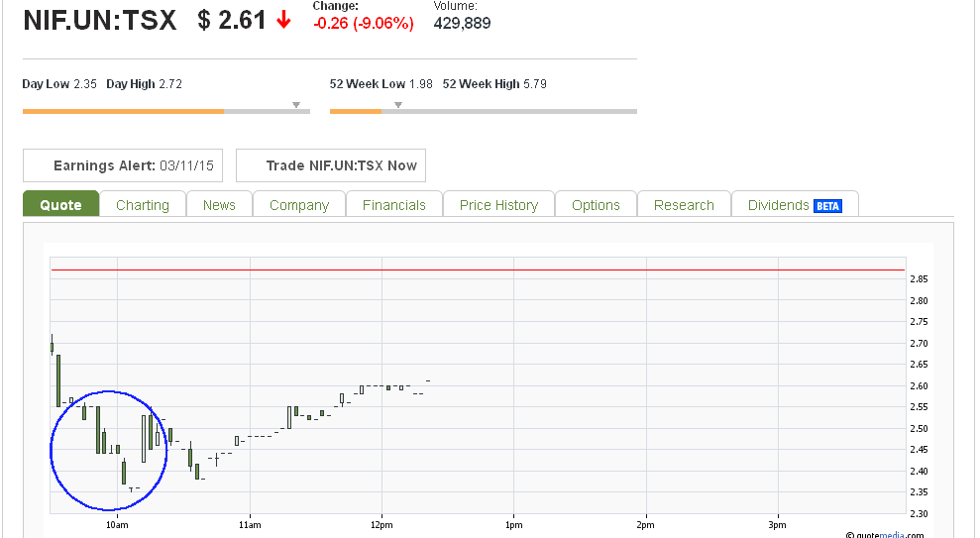Click the red down arrow beside price

pyautogui.click(x=283, y=20)
